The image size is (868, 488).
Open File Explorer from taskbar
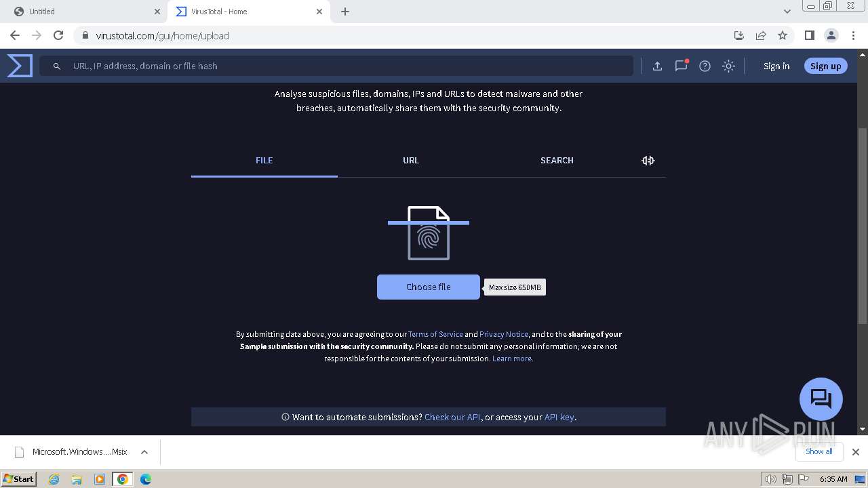77,479
